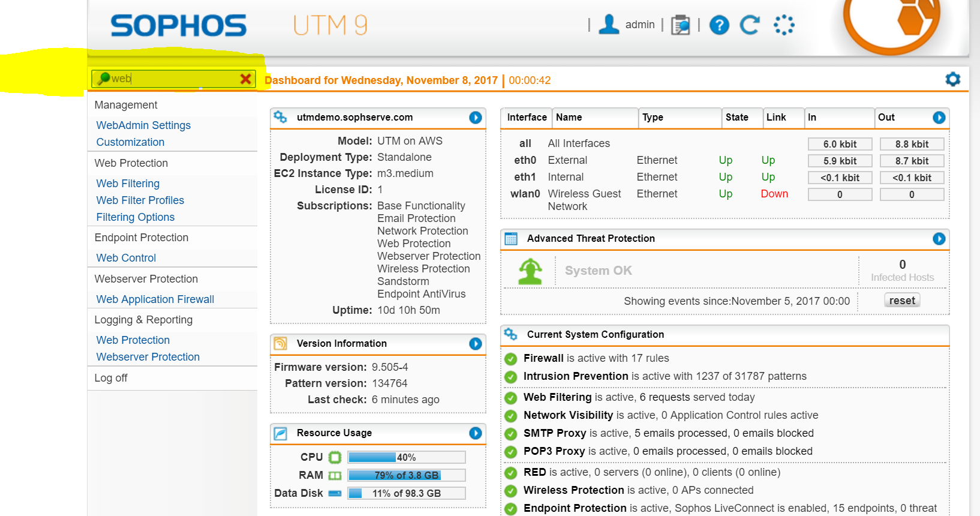The width and height of the screenshot is (980, 516).
Task: Click the RAM module icon
Action: pyautogui.click(x=335, y=475)
